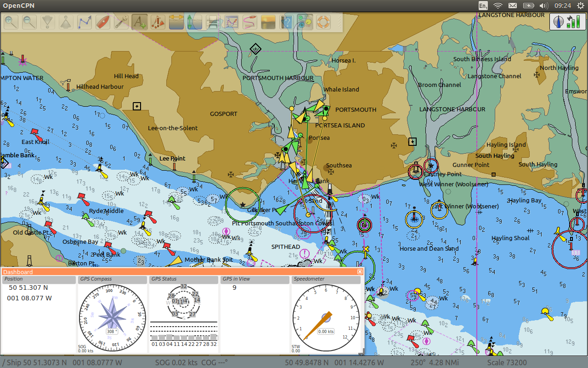Click the Zoom In magnifier tool

click(x=11, y=22)
